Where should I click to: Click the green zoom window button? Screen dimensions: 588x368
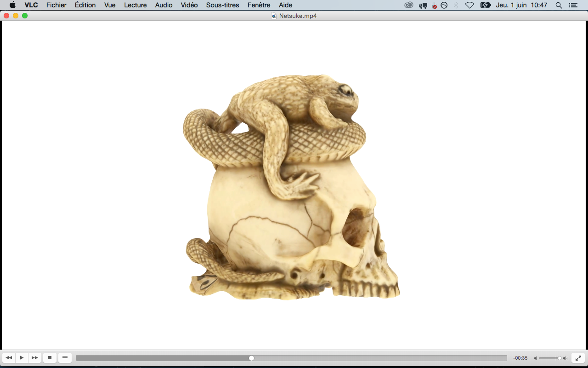pyautogui.click(x=25, y=16)
